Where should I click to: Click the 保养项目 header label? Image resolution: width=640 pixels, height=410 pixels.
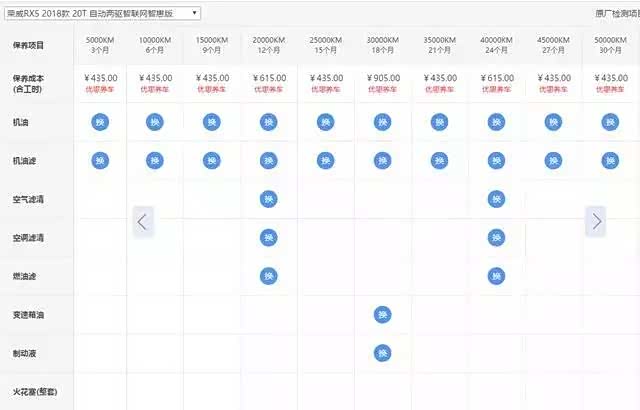(x=28, y=45)
